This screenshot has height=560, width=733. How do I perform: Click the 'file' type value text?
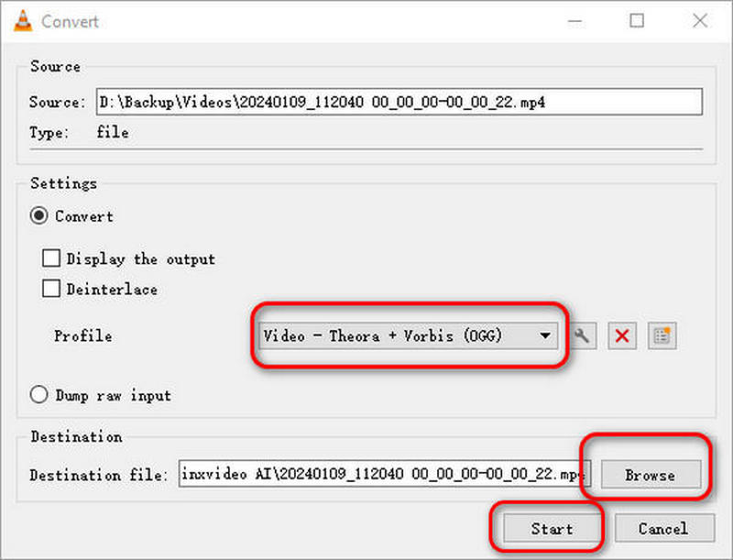113,133
